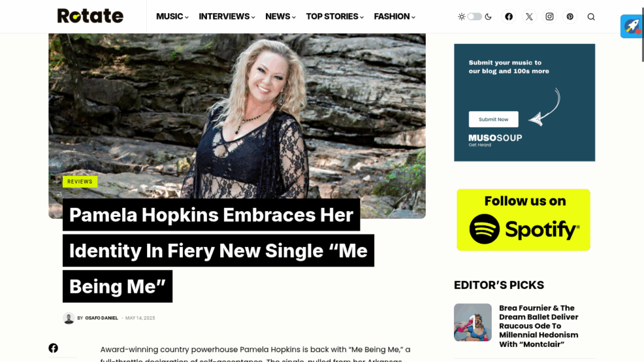
Task: Click the blue rocket icon widget
Action: coord(631,26)
